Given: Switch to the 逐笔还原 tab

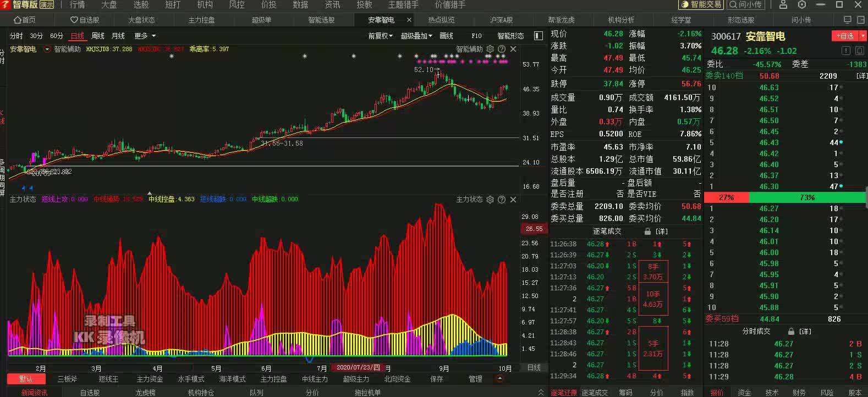Looking at the screenshot, I should (x=564, y=393).
